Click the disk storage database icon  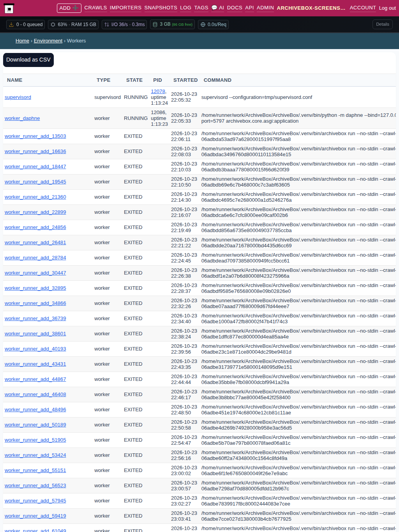coord(155,25)
